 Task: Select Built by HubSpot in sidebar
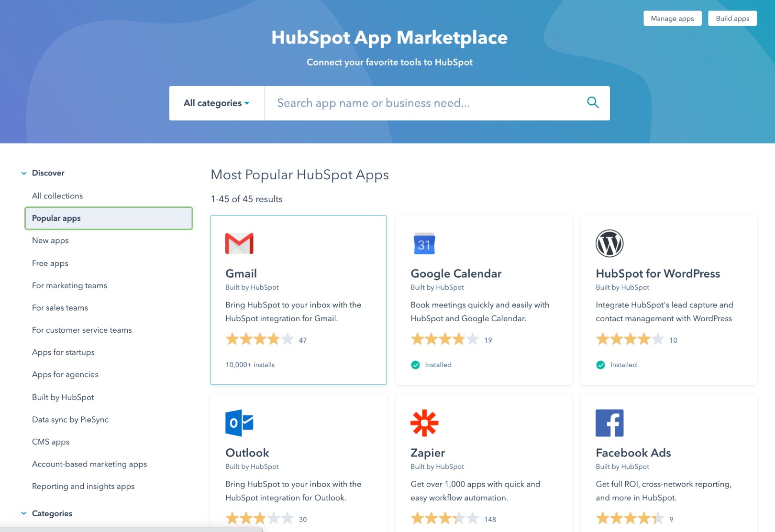click(63, 397)
